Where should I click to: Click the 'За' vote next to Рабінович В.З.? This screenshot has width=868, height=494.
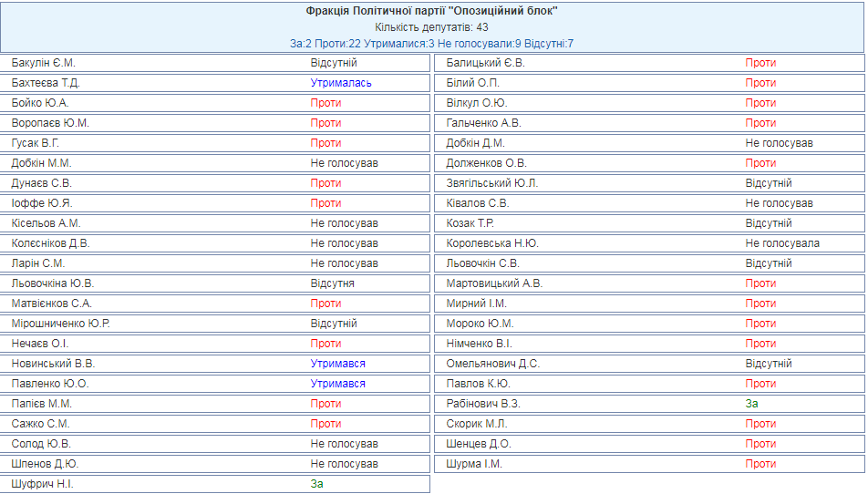[751, 404]
